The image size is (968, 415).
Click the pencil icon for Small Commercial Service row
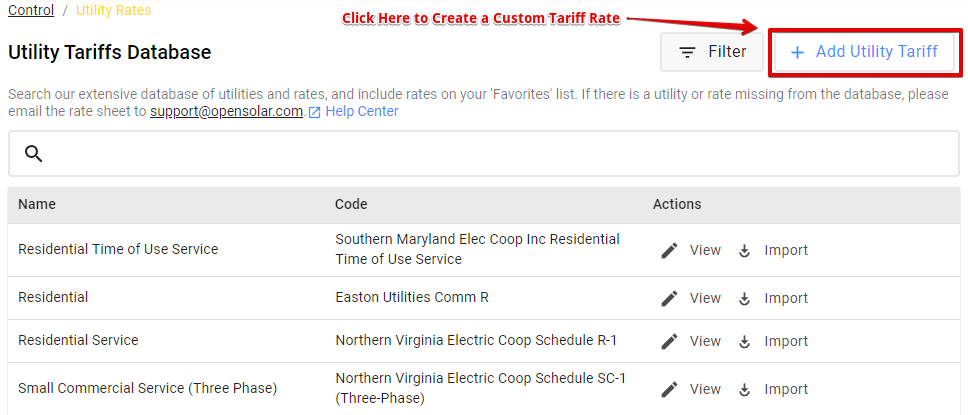coord(669,389)
